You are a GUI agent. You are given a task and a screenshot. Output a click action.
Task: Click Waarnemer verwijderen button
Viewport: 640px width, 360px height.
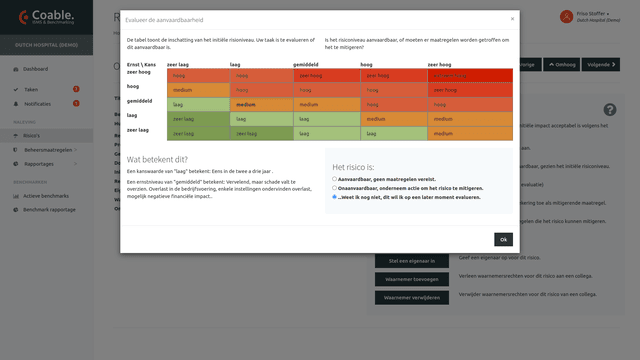(x=412, y=298)
